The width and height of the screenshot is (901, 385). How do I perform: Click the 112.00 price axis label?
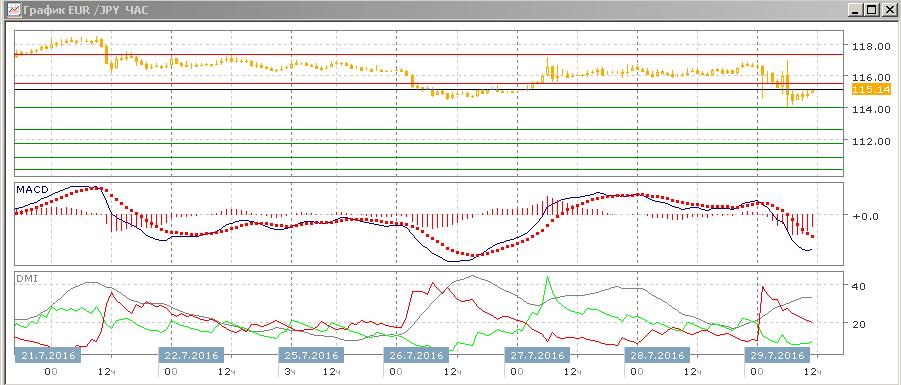[x=871, y=141]
